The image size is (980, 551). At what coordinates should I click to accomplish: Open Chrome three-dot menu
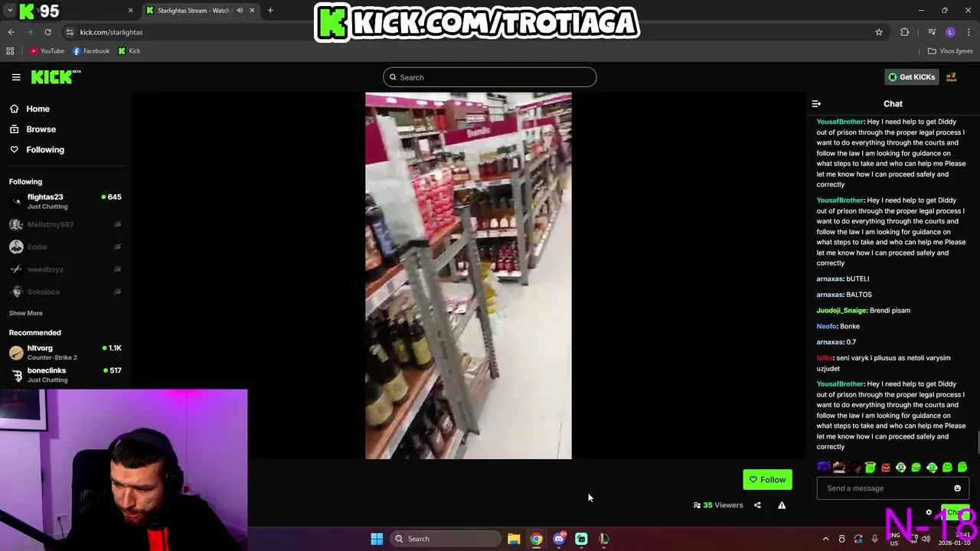pos(969,32)
